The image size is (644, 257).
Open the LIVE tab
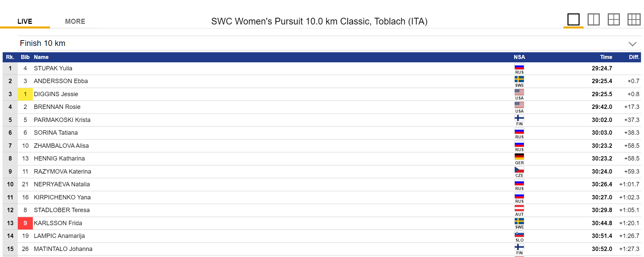coord(25,21)
